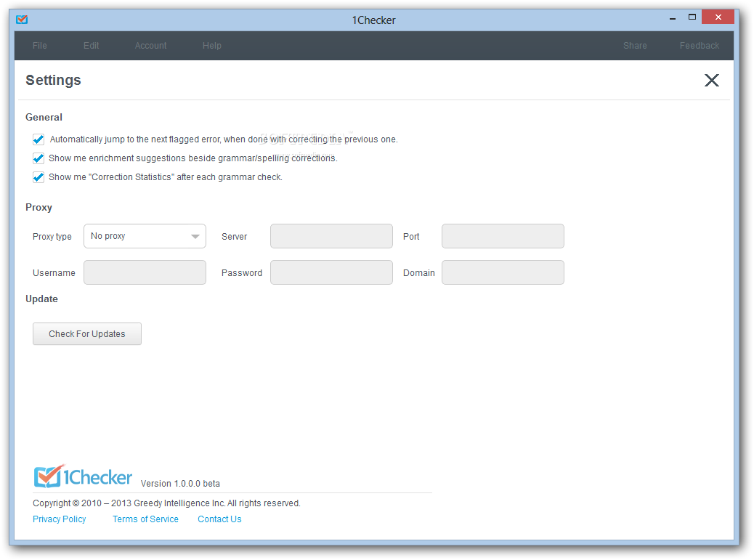Click Feedback in the top bar

pyautogui.click(x=700, y=46)
